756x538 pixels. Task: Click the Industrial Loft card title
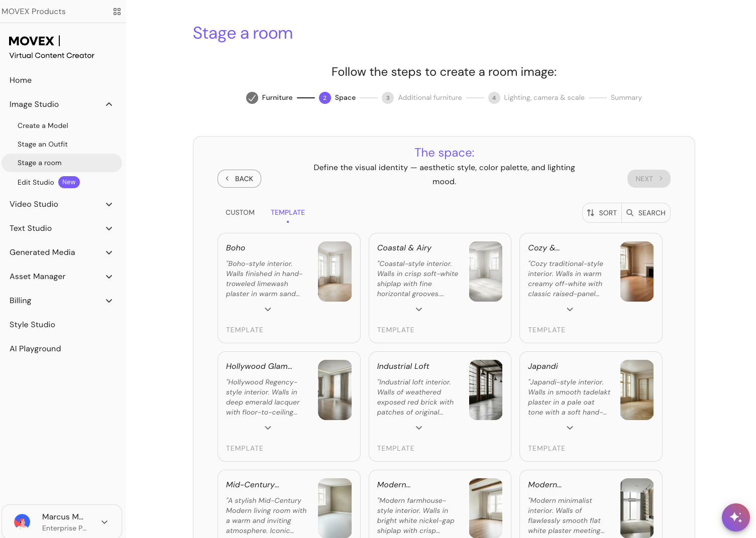tap(403, 366)
